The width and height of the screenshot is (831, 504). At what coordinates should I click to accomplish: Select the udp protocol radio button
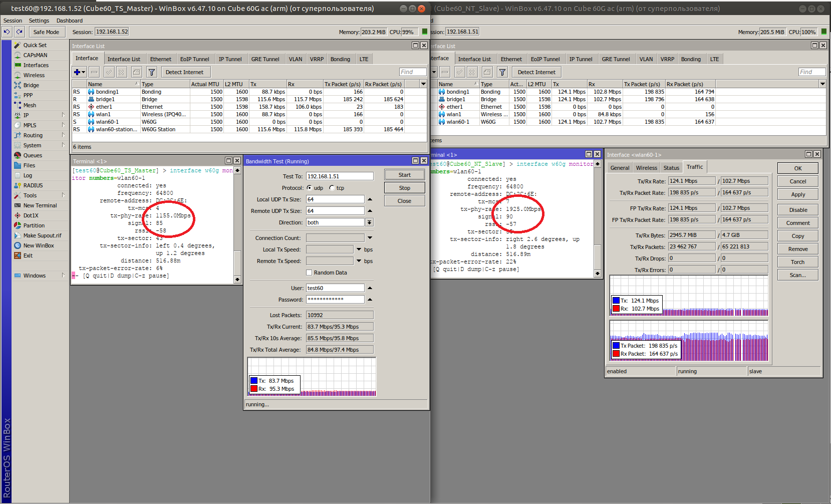pos(309,188)
